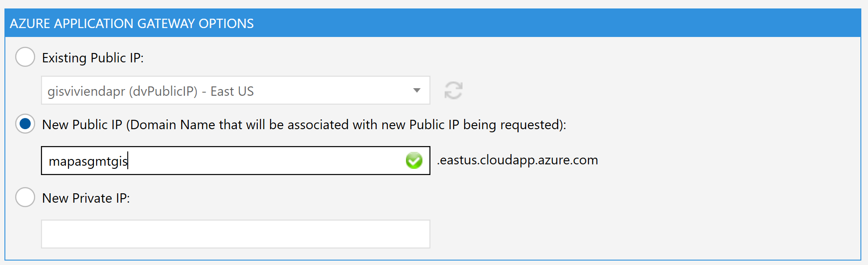Click the "Existing Public IP:" label

tap(93, 58)
